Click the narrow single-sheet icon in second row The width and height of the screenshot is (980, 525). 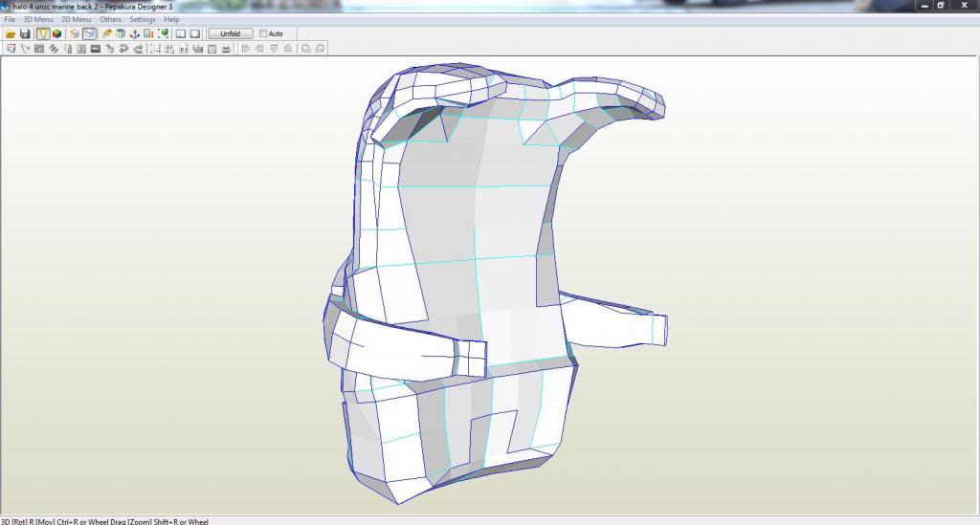[68, 49]
